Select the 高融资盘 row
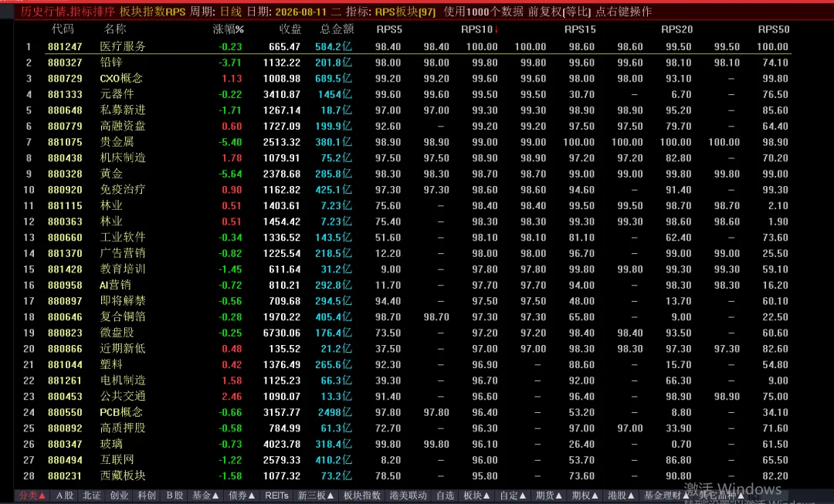Viewport: 834px width, 504px height. click(123, 126)
